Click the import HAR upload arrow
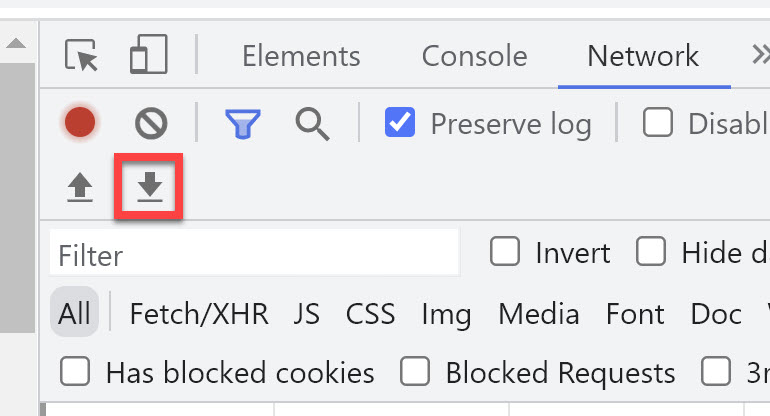 80,187
